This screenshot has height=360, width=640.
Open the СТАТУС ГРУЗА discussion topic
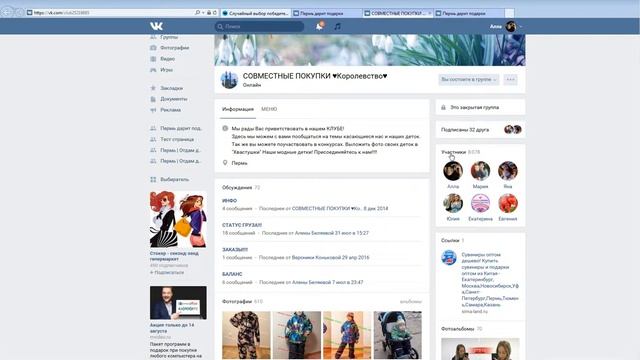(242, 225)
